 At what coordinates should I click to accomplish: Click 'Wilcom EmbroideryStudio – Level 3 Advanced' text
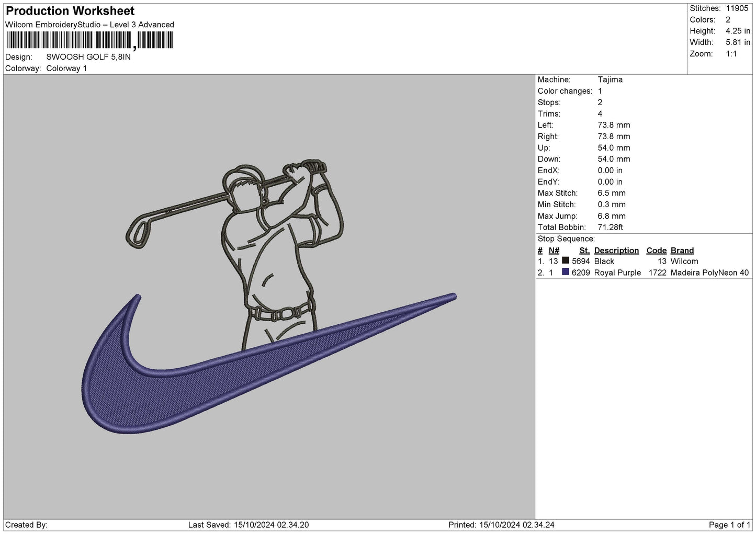tap(89, 25)
